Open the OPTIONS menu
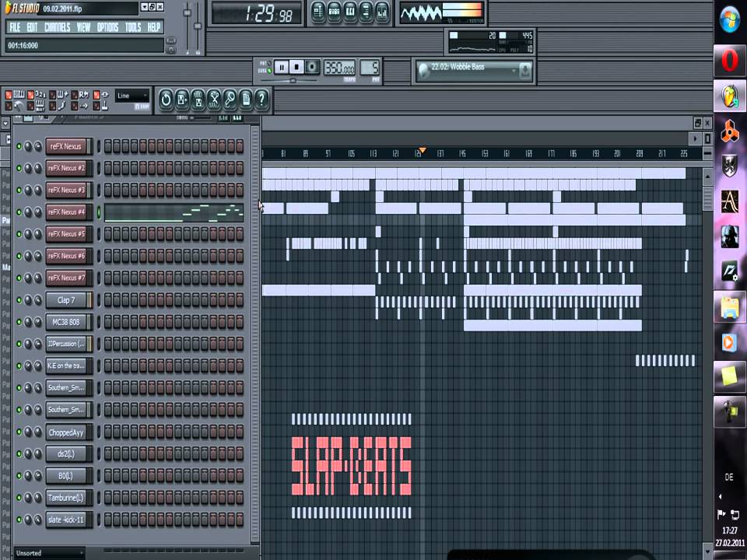 click(x=107, y=27)
